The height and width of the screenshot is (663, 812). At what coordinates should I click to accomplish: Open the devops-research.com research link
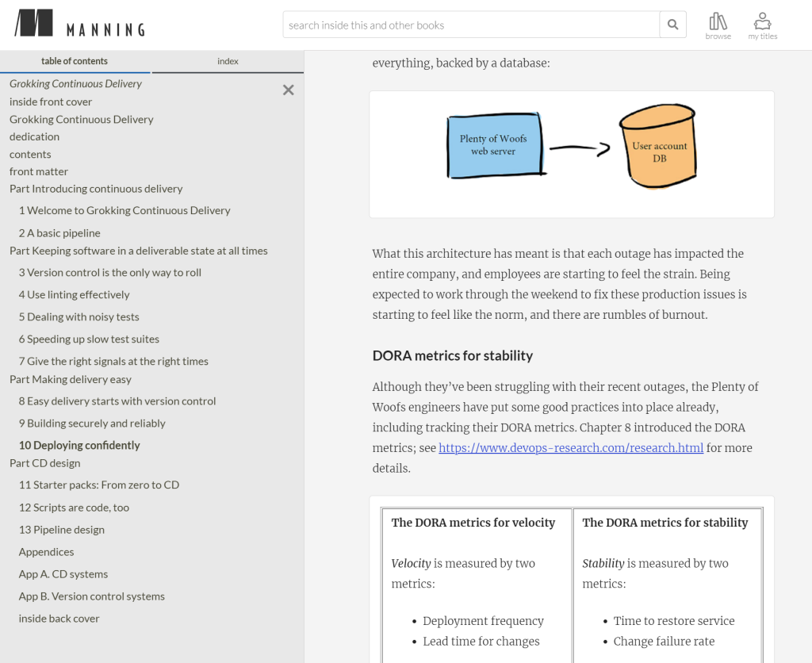pyautogui.click(x=571, y=447)
